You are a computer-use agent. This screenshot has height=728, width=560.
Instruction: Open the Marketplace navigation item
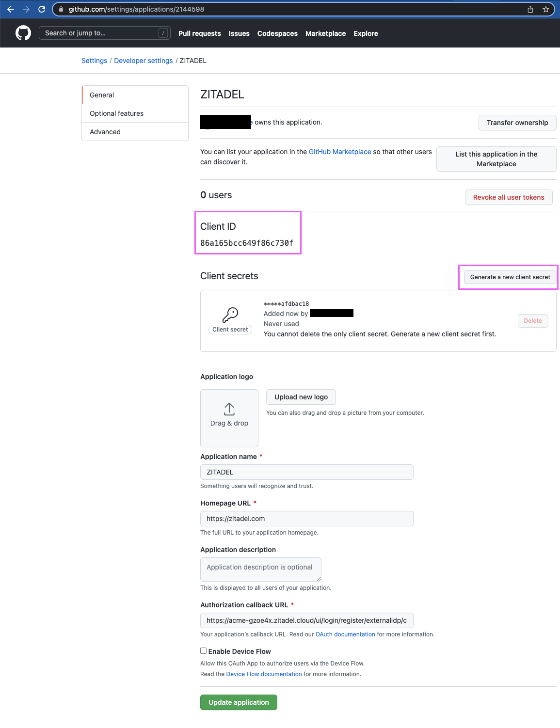tap(325, 33)
